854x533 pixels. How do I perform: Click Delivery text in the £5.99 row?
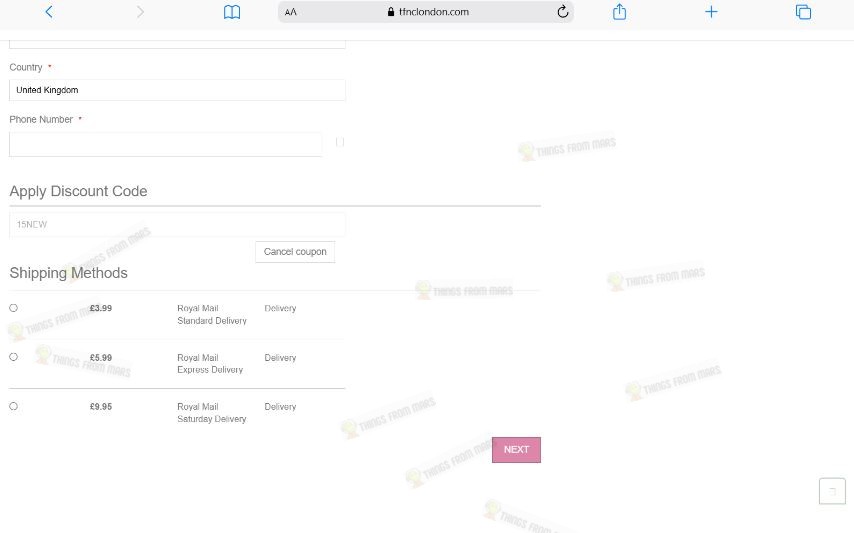coord(280,358)
